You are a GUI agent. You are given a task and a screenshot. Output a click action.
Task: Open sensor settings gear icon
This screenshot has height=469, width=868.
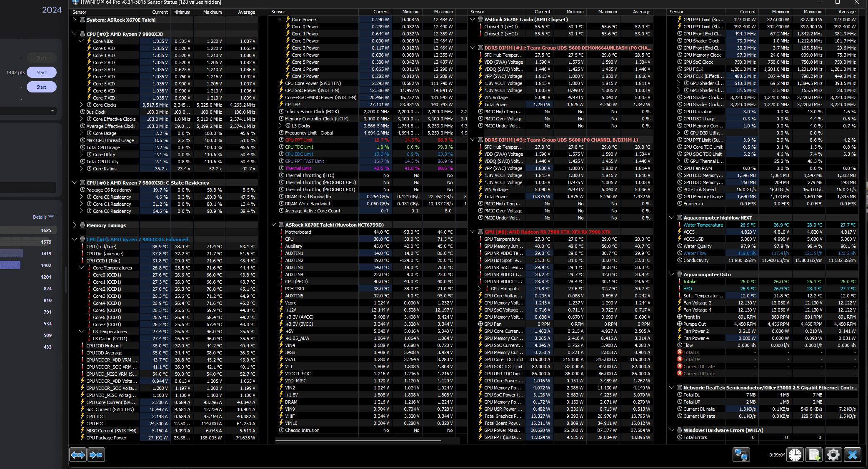[x=833, y=455]
